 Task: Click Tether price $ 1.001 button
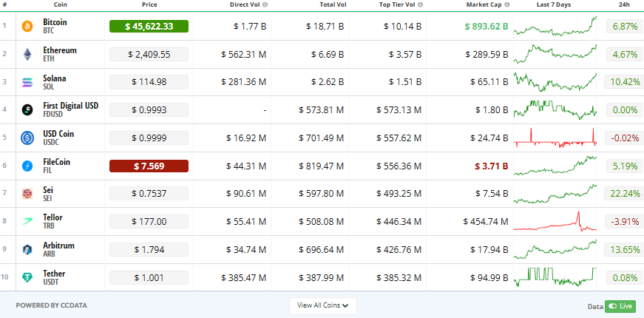149,278
